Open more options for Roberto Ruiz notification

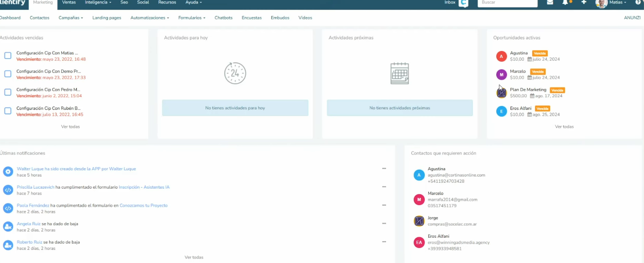coord(384,242)
